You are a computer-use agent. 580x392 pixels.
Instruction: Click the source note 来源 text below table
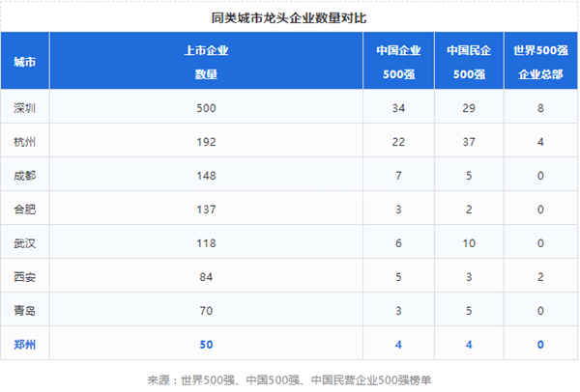[290, 379]
